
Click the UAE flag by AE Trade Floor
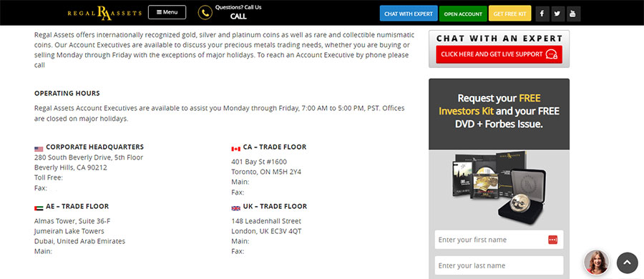(x=39, y=208)
